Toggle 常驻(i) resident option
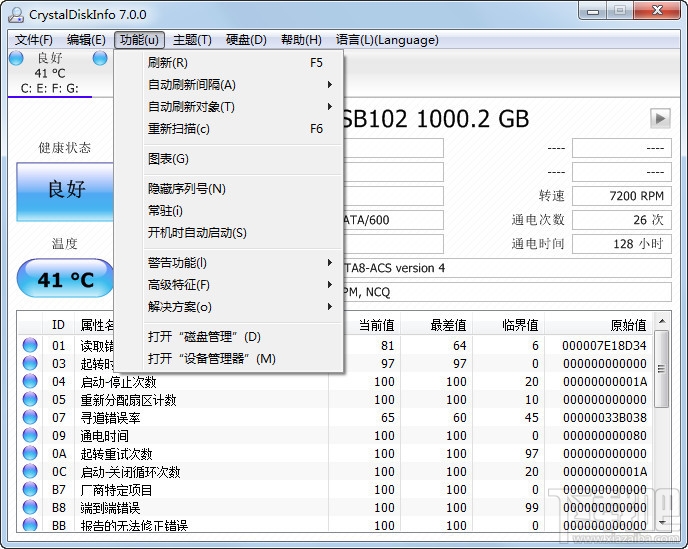This screenshot has height=549, width=688. [x=228, y=211]
